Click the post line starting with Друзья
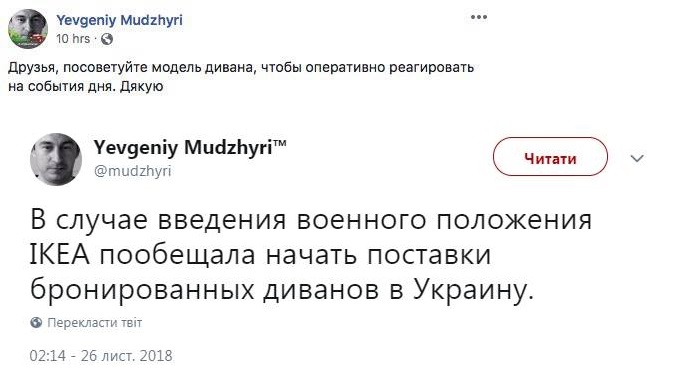Screen dimensions: 673x375 (x=241, y=68)
